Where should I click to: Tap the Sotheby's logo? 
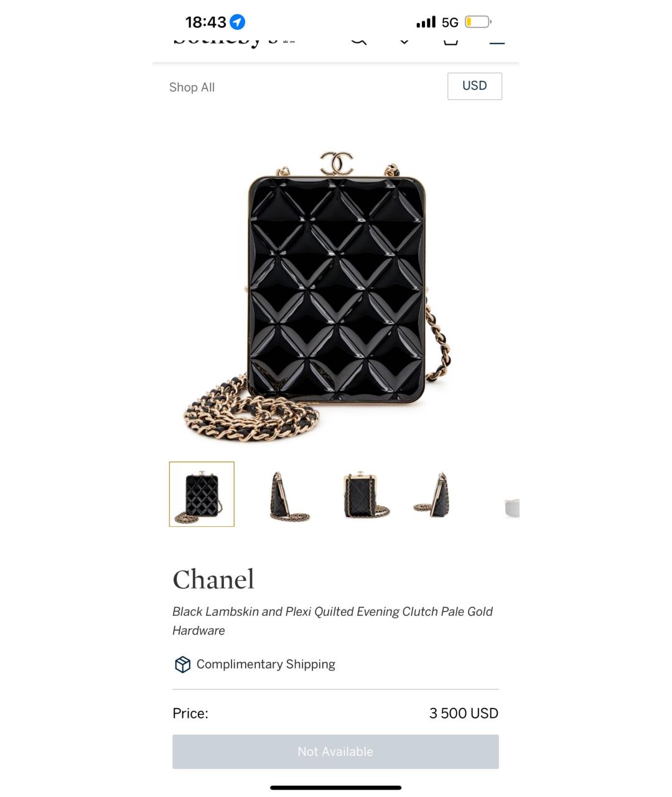point(233,40)
